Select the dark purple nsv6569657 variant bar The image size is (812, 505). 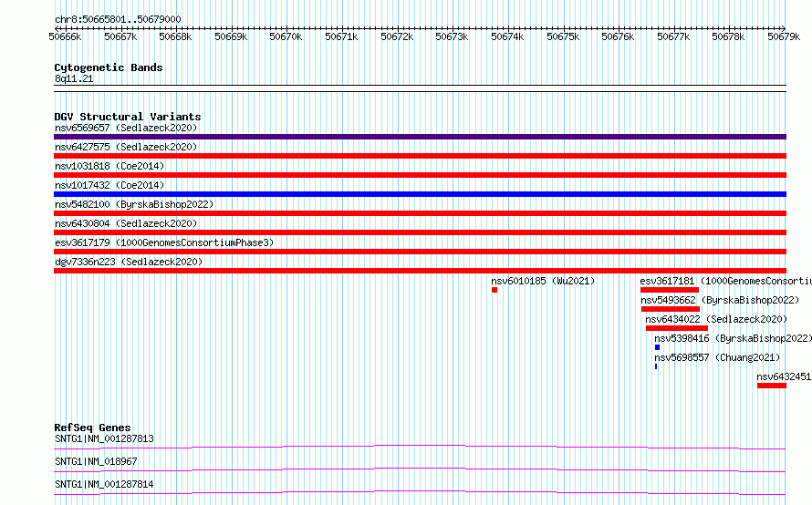tap(420, 137)
